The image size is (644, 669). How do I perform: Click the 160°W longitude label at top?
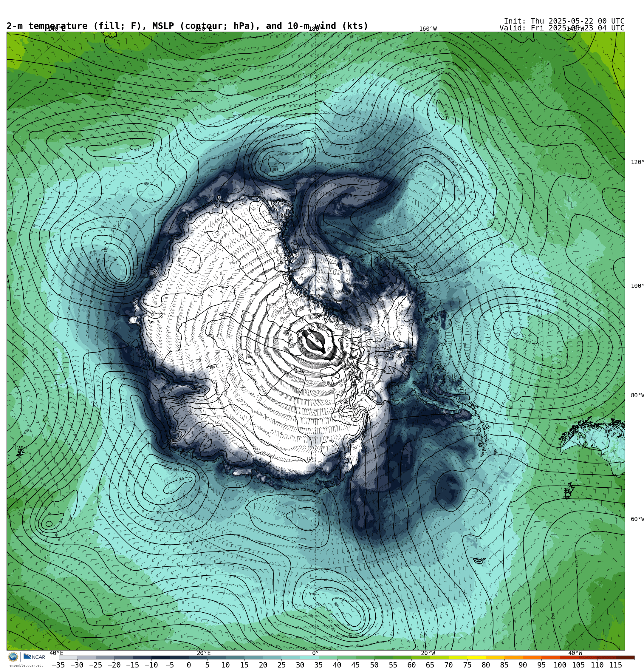428,29
